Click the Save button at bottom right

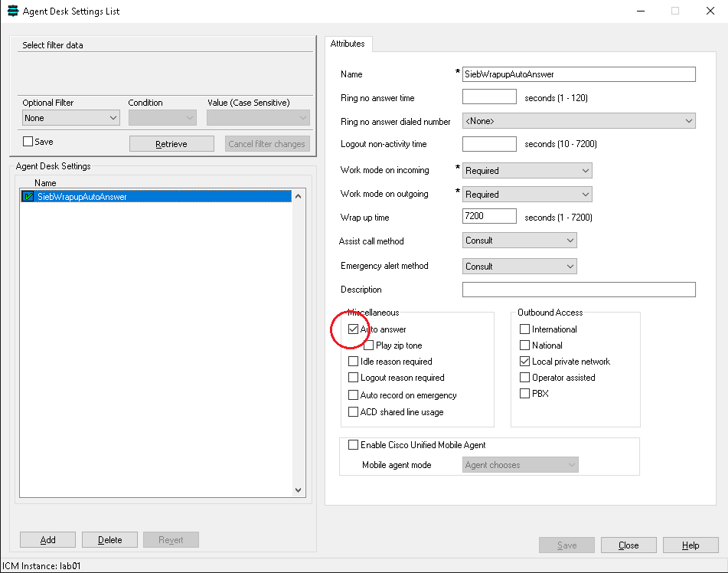point(567,545)
